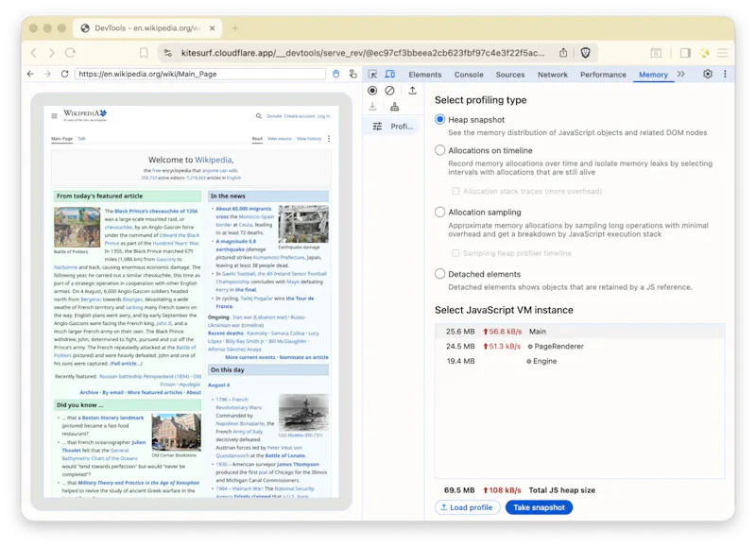The height and width of the screenshot is (547, 756).
Task: Click the earthquake damage news thumbnail
Action: coord(303,224)
